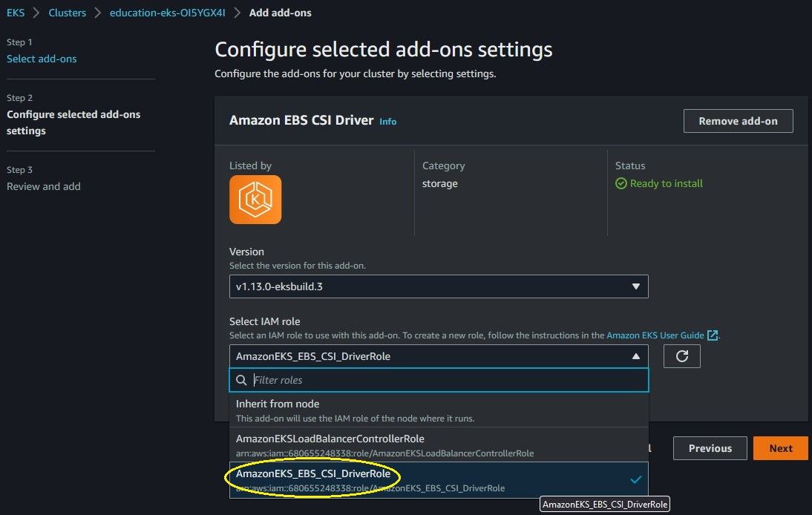Screen dimensions: 812x515
Task: Click the orange Next button
Action: point(780,448)
